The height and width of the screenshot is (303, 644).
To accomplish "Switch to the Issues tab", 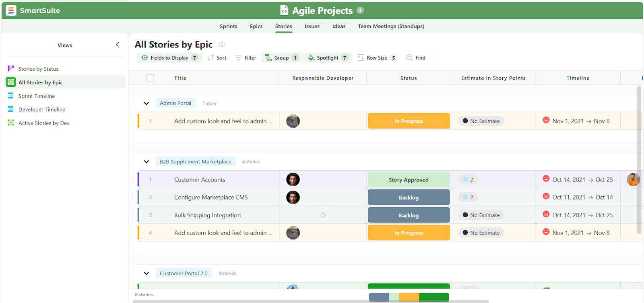I will coord(312,26).
